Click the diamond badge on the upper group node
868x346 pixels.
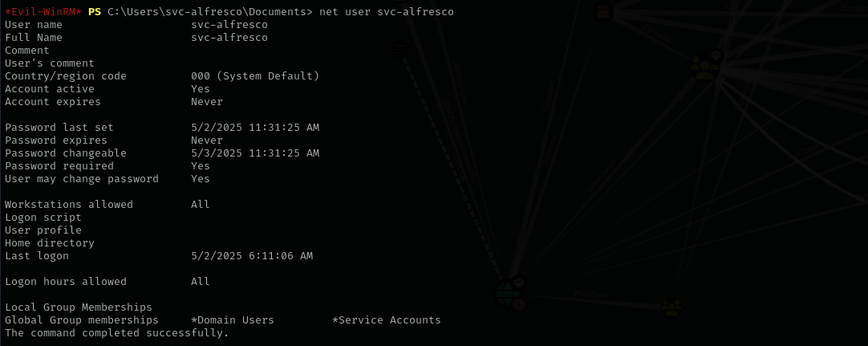716,55
